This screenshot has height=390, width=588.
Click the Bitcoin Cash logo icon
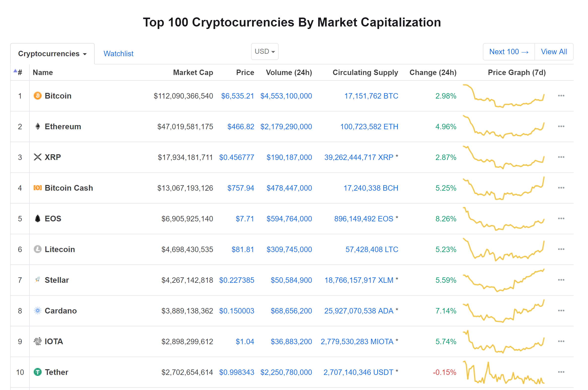[38, 188]
